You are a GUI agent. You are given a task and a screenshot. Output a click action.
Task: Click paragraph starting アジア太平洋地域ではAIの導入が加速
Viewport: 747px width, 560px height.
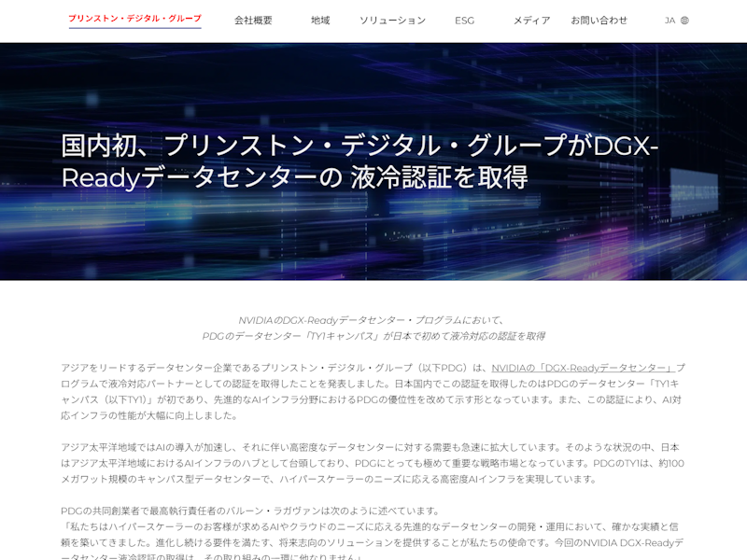pos(373,463)
